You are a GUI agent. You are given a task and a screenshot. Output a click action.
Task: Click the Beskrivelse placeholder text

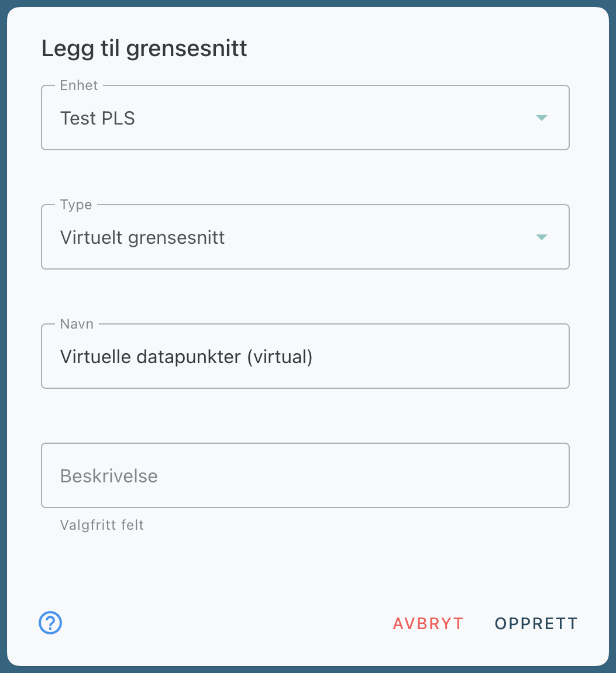click(109, 476)
